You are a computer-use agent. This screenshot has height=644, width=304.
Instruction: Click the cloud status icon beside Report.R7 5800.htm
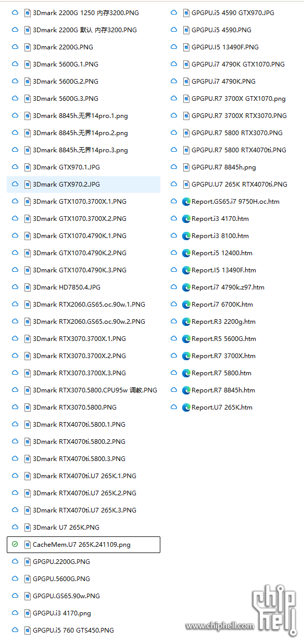pos(174,373)
